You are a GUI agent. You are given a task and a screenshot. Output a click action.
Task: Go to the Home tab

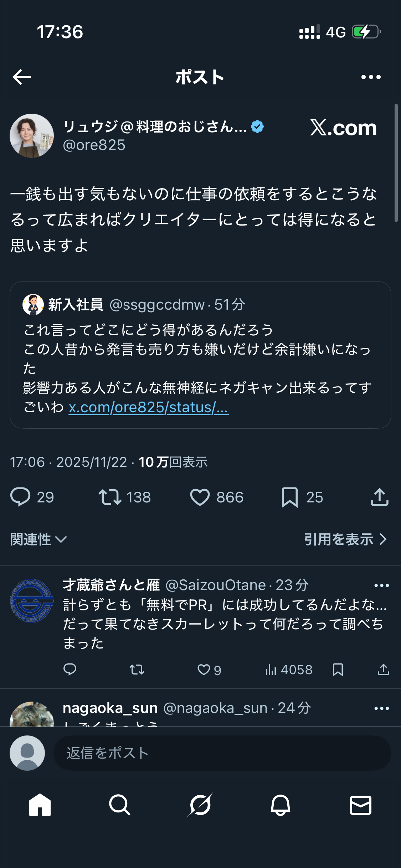tap(40, 805)
